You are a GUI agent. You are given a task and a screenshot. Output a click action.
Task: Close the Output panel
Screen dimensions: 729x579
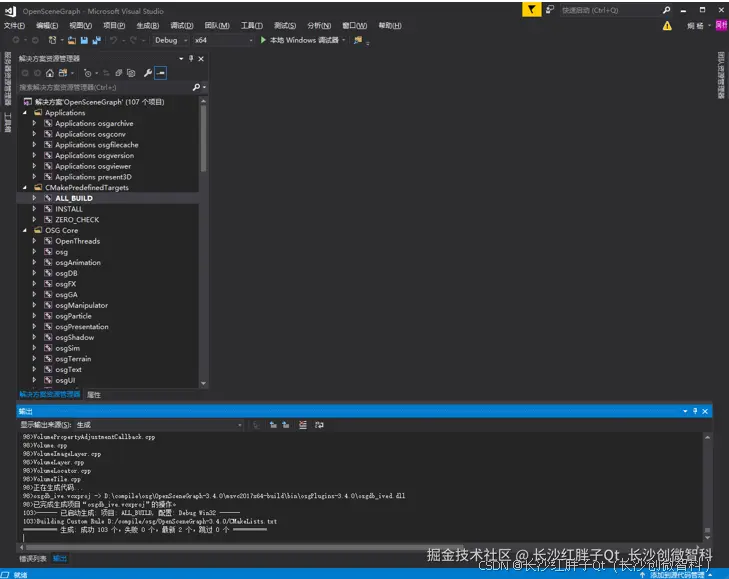705,411
